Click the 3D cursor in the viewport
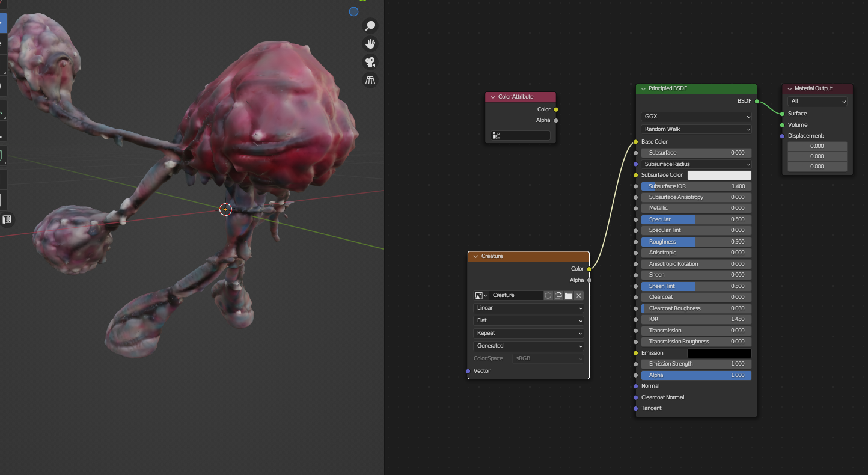The height and width of the screenshot is (475, 868). click(225, 209)
